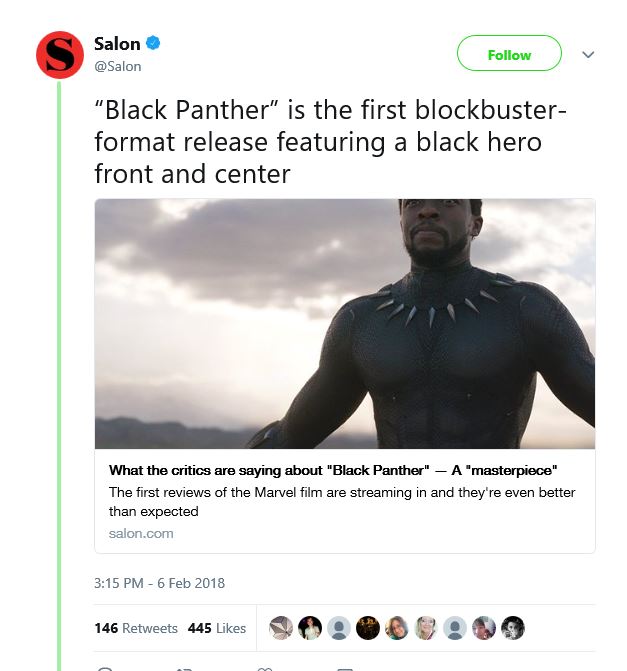
Task: Click the Salon profile avatar logo
Action: click(x=59, y=55)
